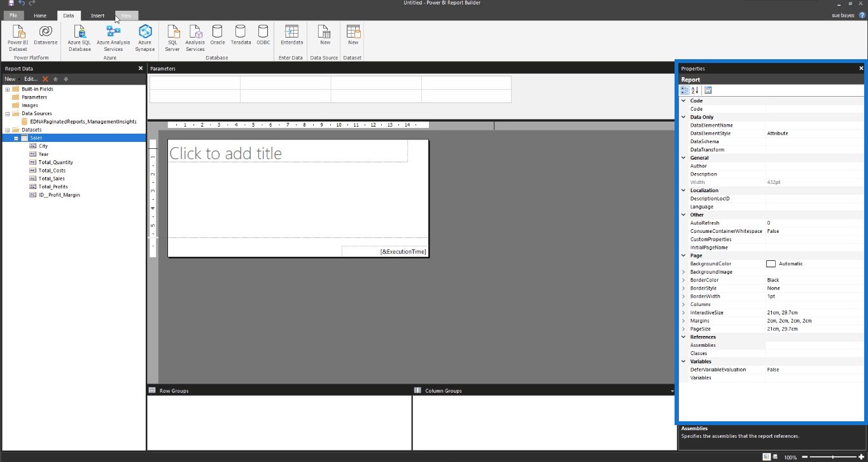Select the Oracle database connector

pyautogui.click(x=218, y=36)
